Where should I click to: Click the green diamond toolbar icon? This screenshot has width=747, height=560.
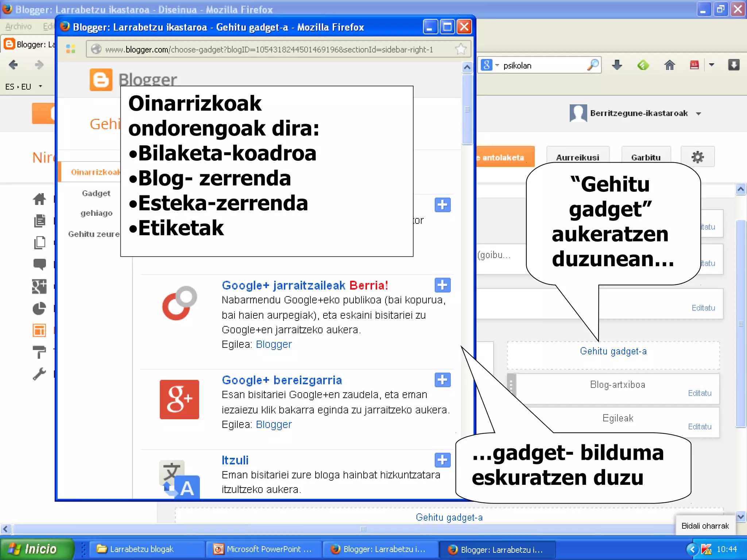643,65
